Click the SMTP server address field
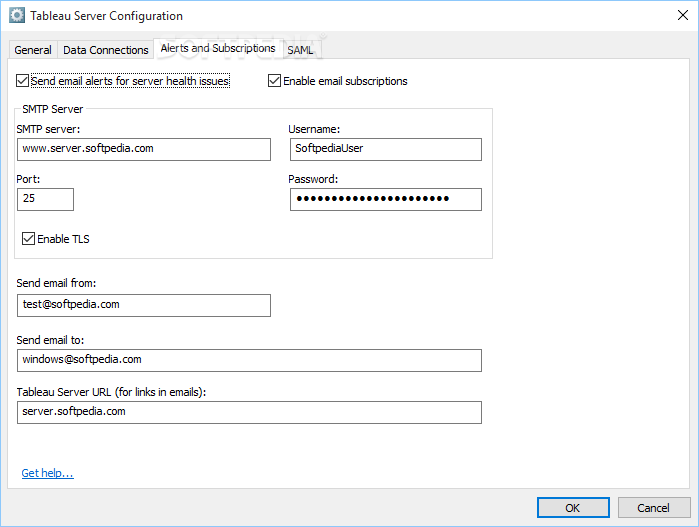The height and width of the screenshot is (527, 699). pyautogui.click(x=144, y=149)
